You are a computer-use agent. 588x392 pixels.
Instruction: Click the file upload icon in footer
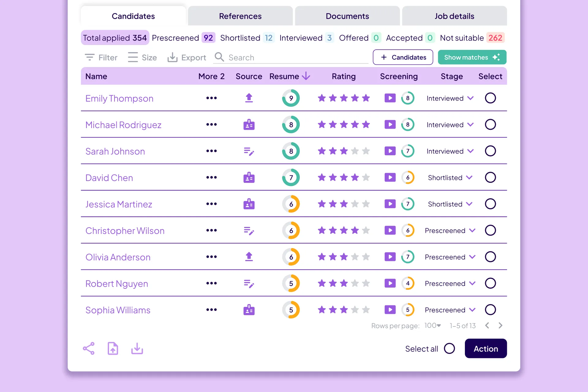pyautogui.click(x=113, y=349)
